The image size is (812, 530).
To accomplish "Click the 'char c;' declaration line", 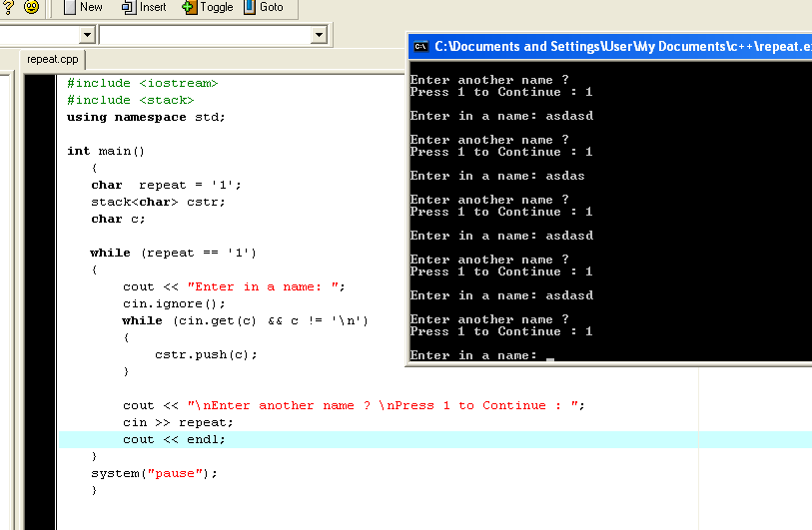I will pos(118,219).
